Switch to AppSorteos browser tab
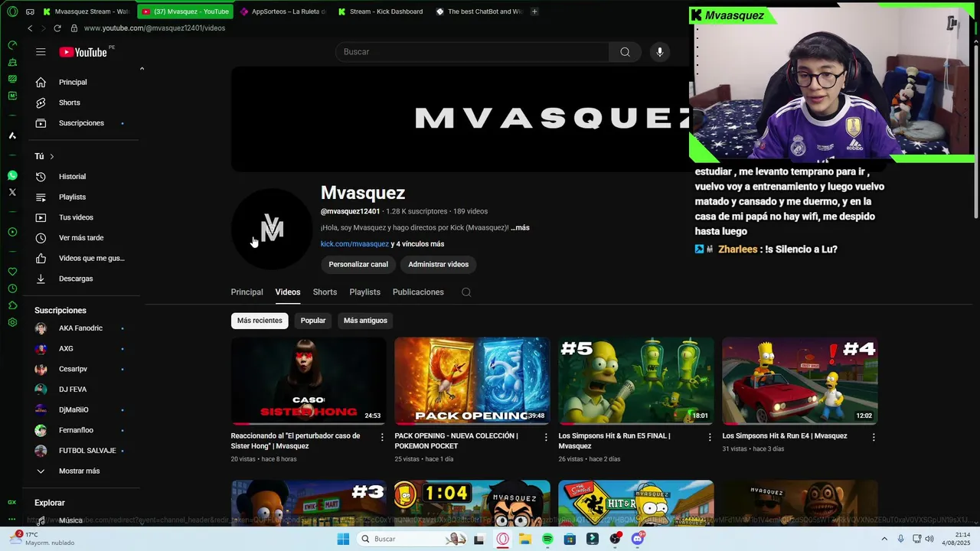980x551 pixels. click(x=283, y=11)
